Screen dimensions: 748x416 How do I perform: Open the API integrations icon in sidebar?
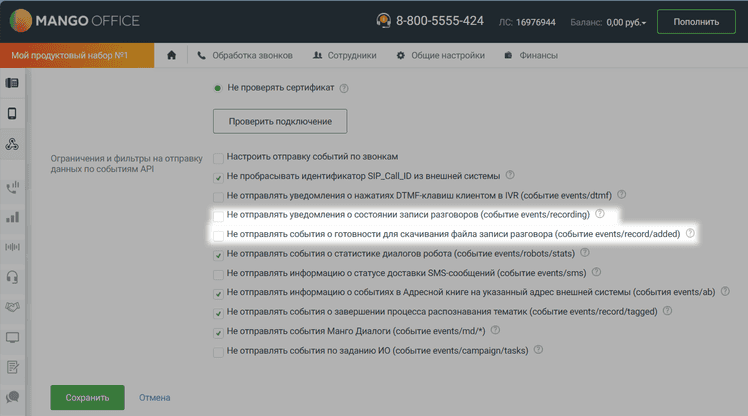(x=13, y=144)
